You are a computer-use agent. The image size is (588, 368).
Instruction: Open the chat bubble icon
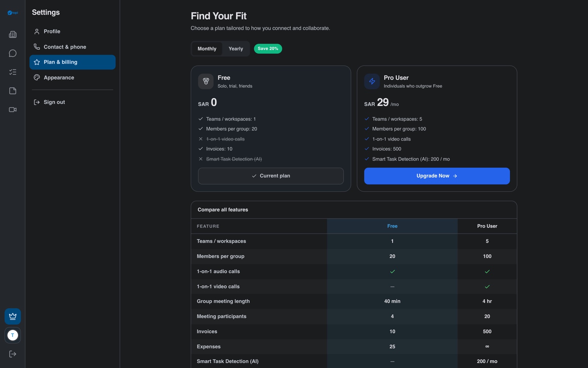point(12,53)
